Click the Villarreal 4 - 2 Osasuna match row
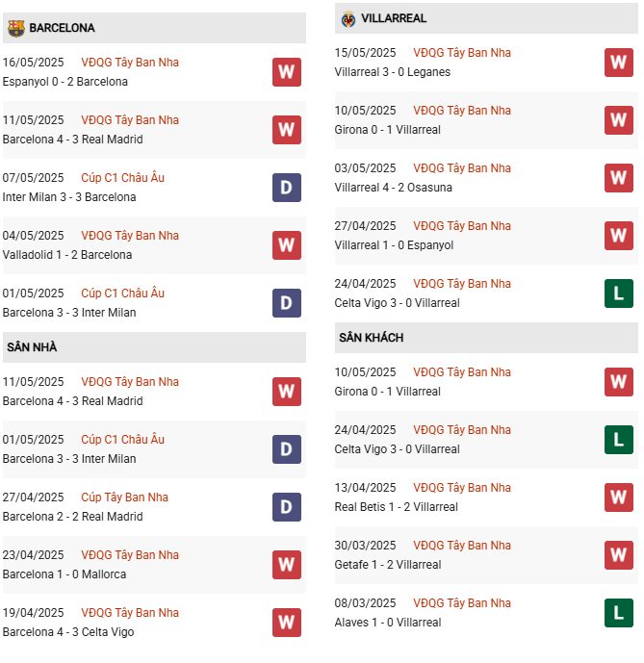Image resolution: width=644 pixels, height=663 pixels. pos(486,178)
